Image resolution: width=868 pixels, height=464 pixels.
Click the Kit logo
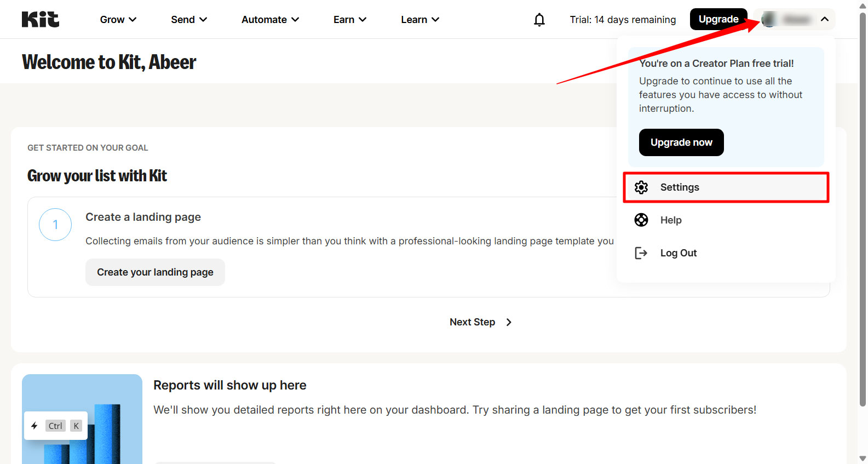click(x=41, y=19)
